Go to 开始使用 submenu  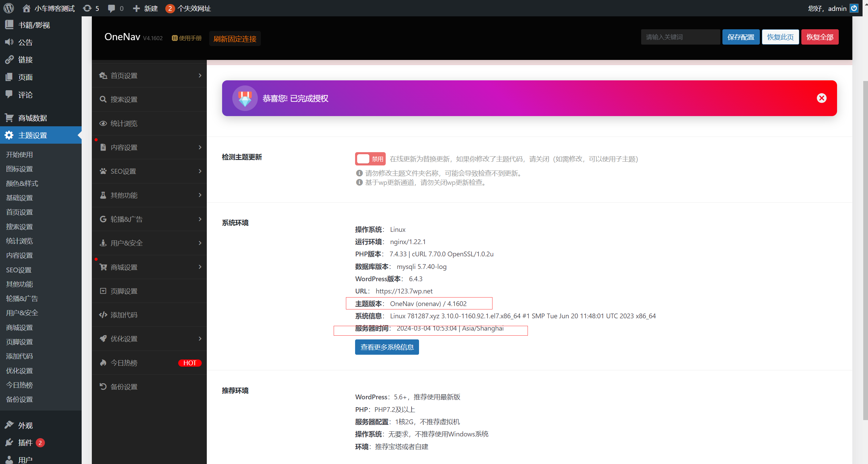click(x=19, y=155)
